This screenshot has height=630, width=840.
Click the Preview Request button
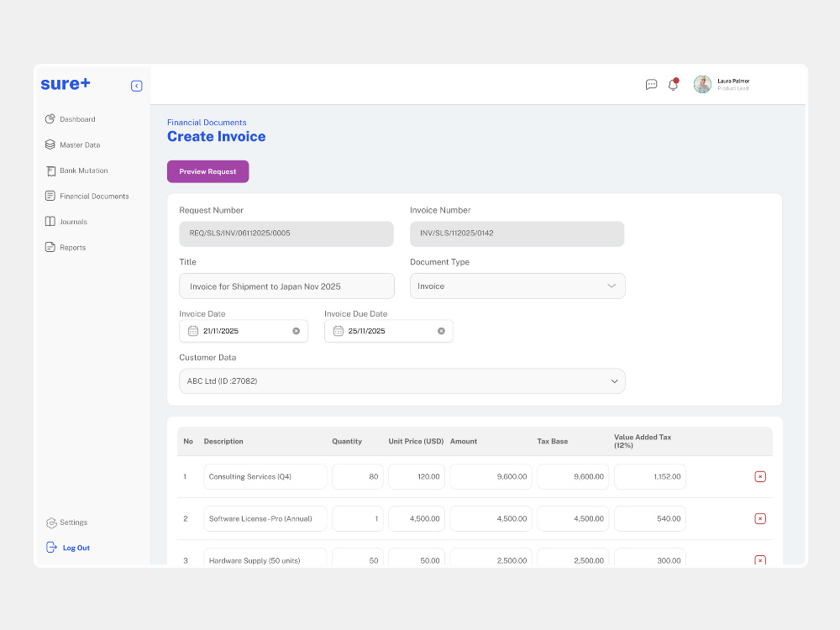click(207, 171)
